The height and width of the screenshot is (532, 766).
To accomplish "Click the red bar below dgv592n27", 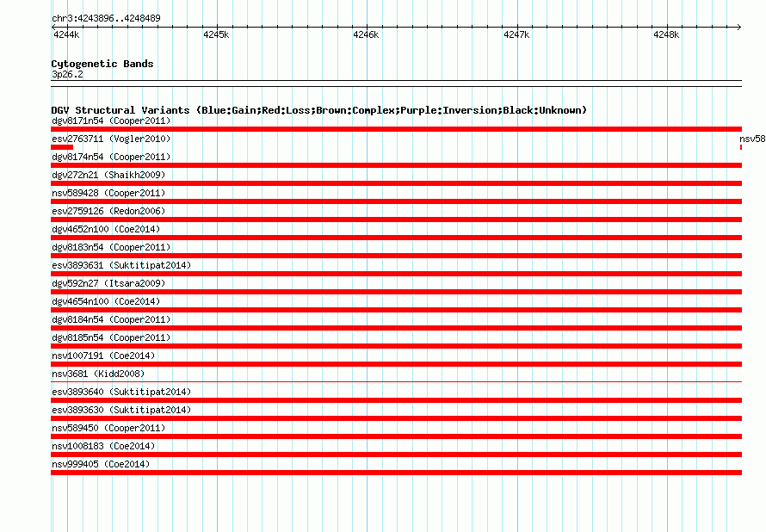I will 396,292.
